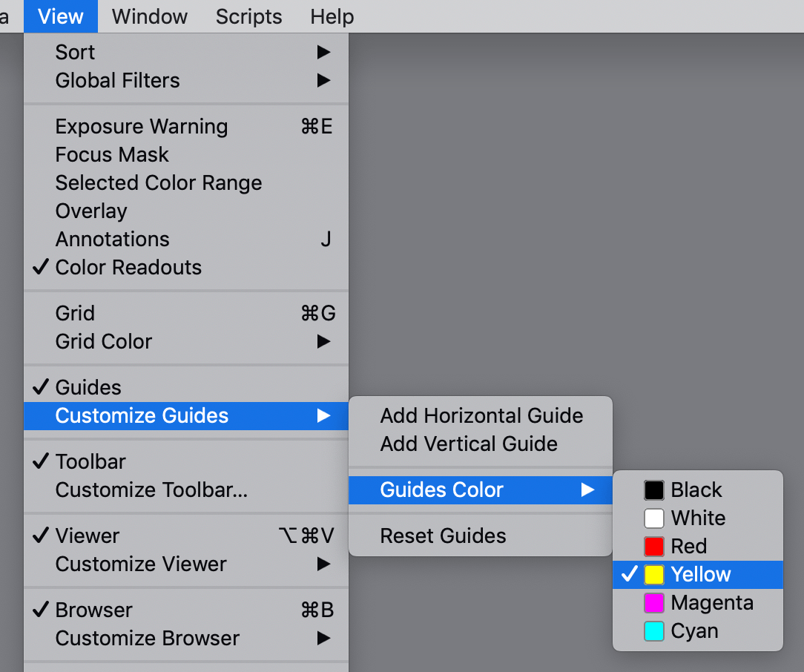Screen dimensions: 804x672
Task: Select the checked Yellow guides color
Action: 698,575
